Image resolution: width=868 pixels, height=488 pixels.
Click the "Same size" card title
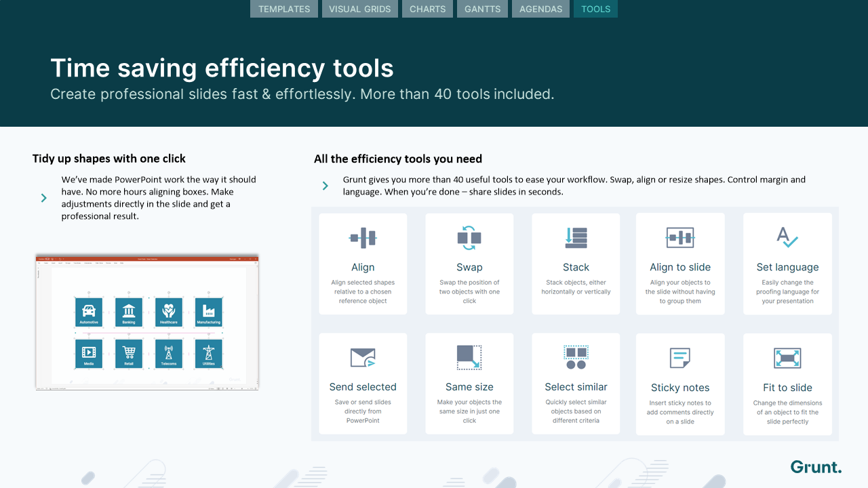(469, 387)
